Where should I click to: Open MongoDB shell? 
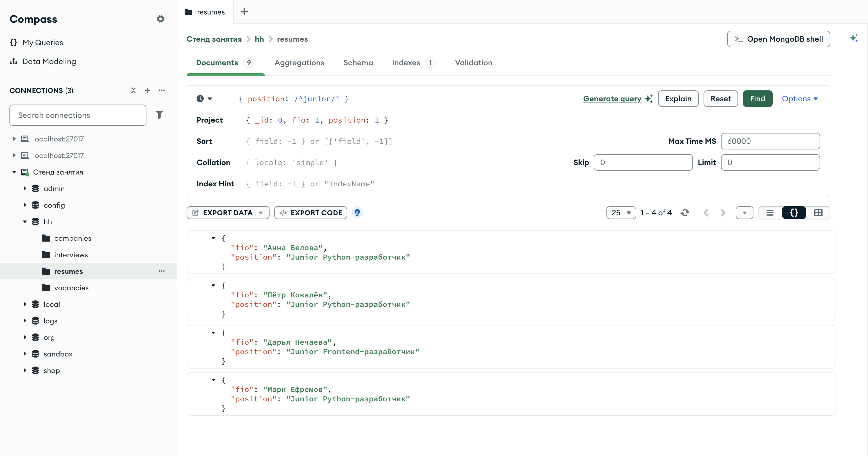point(779,39)
